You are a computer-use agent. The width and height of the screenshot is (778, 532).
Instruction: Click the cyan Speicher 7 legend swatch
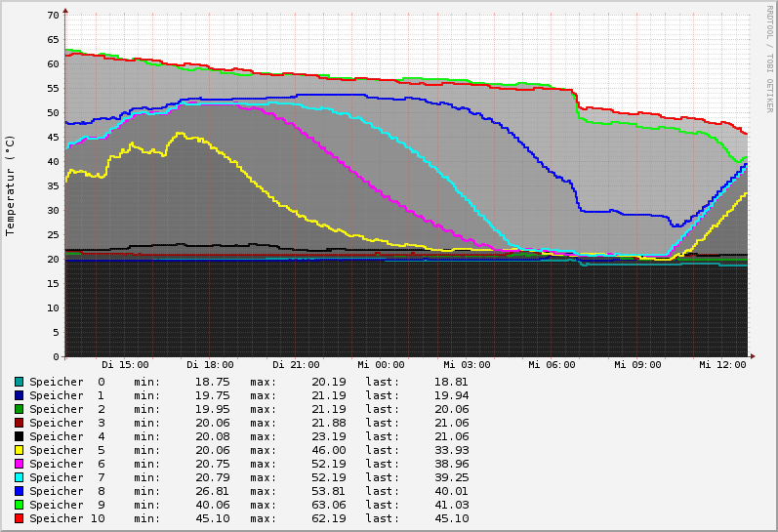tap(19, 477)
